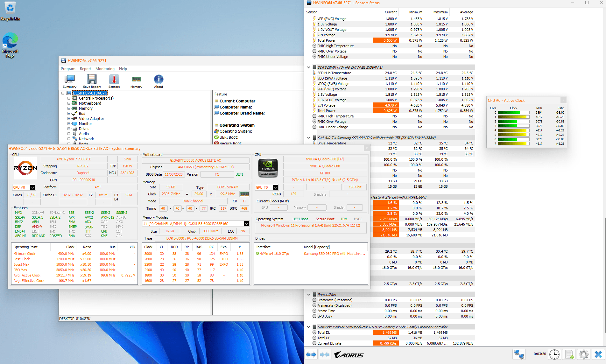
Task: Open the memory module selector dropdown arrow
Action: pos(246,224)
